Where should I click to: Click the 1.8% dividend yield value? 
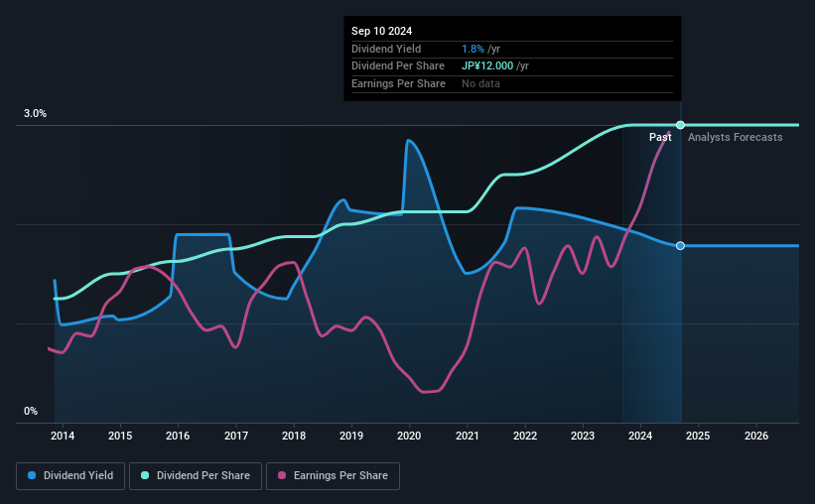coord(473,49)
